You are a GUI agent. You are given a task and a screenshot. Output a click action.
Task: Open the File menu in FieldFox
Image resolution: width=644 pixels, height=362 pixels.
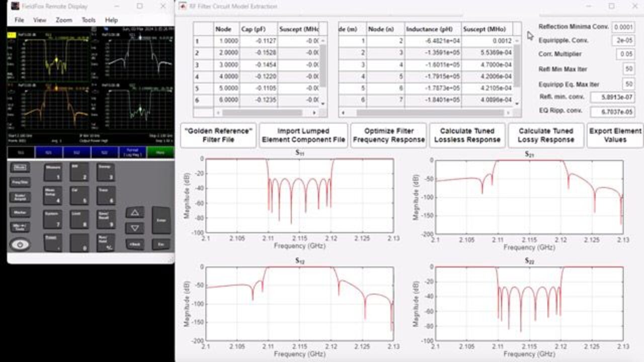pos(19,20)
